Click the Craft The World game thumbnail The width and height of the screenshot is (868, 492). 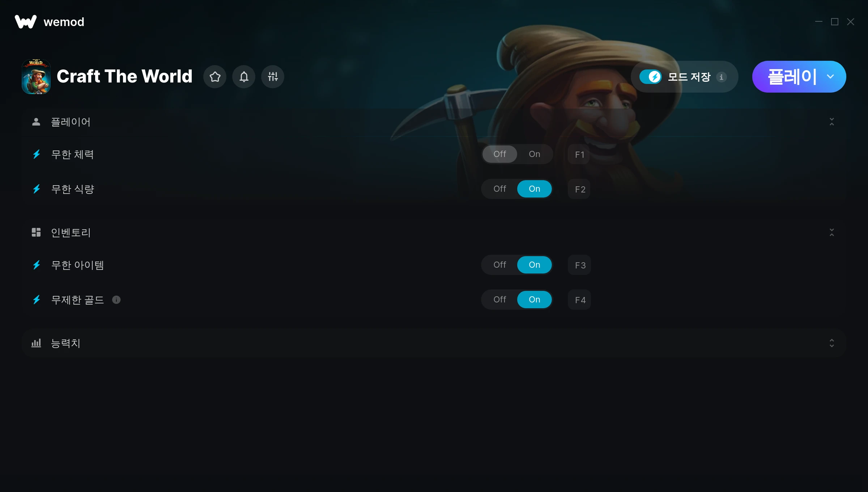tap(36, 77)
